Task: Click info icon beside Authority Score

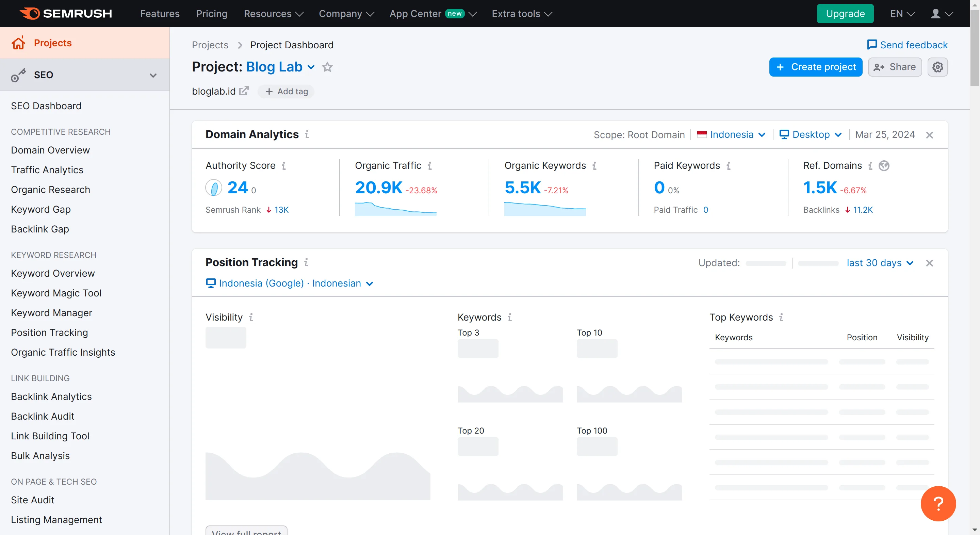Action: click(x=283, y=165)
